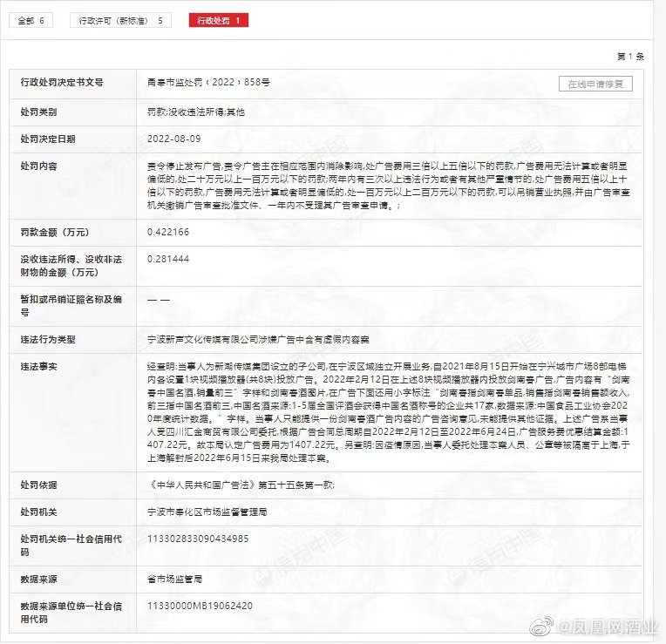Select document number 甬奉市监处罚〔2022〕858号
This screenshot has width=666, height=644.
[x=208, y=82]
